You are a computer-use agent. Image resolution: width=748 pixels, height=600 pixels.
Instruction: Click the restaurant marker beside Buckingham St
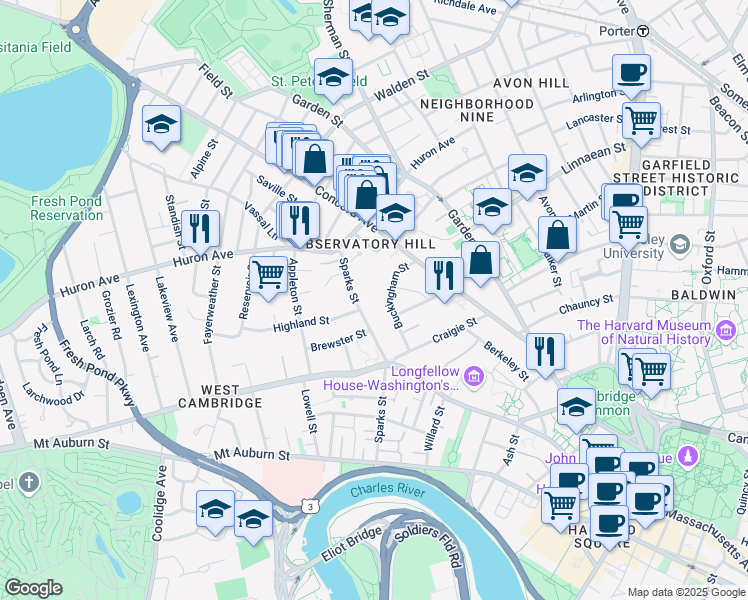tap(443, 275)
